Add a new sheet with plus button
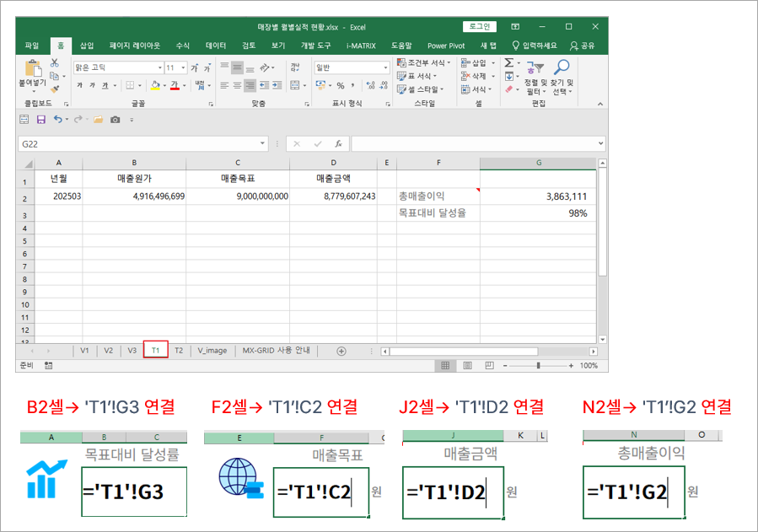This screenshot has width=758, height=532. pos(341,351)
